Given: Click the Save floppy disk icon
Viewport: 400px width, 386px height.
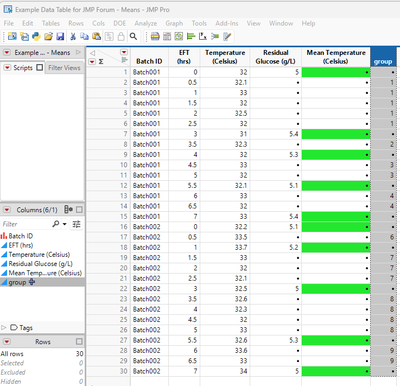Looking at the screenshot, I should tap(60, 36).
